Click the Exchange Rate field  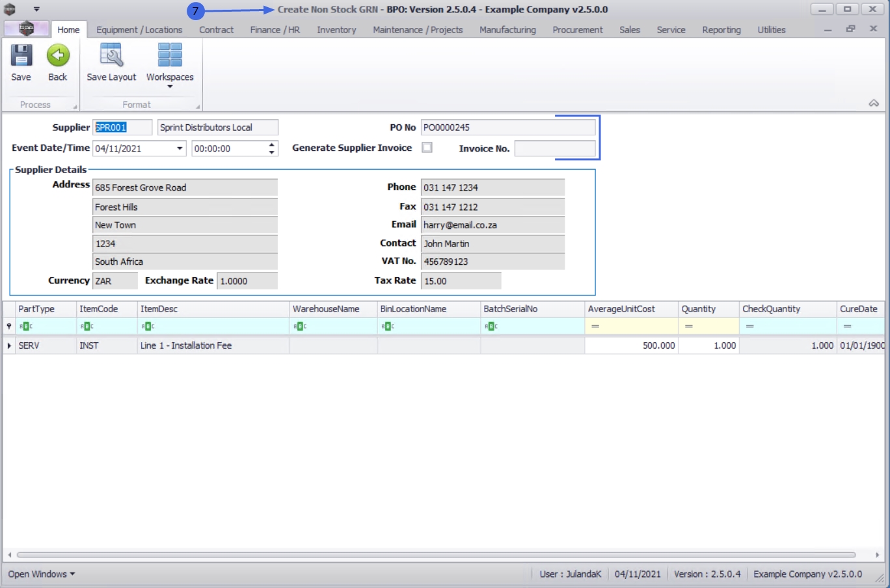tap(247, 281)
